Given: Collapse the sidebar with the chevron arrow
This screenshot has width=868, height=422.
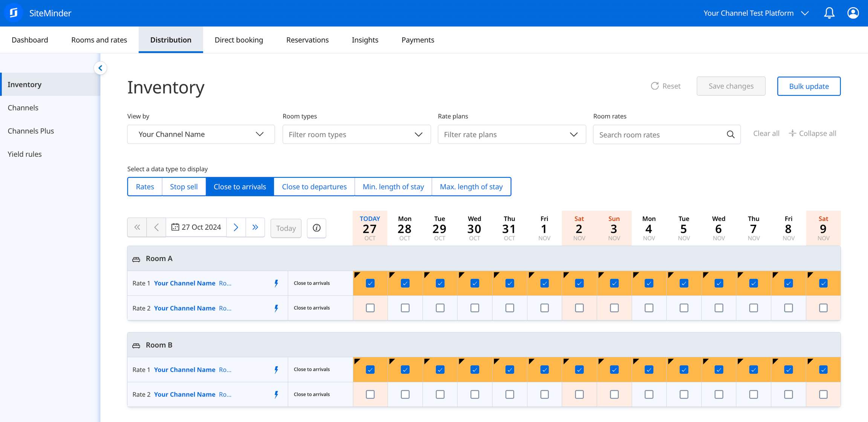Looking at the screenshot, I should coord(100,68).
